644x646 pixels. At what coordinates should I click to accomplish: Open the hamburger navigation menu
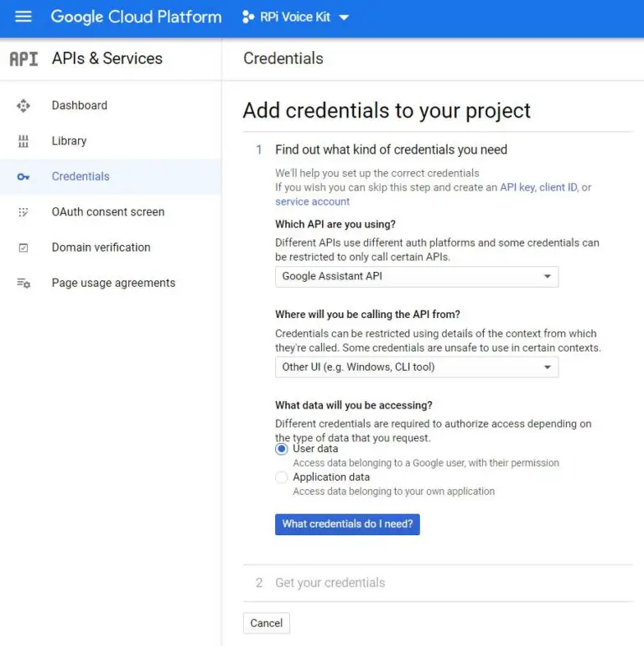(23, 17)
